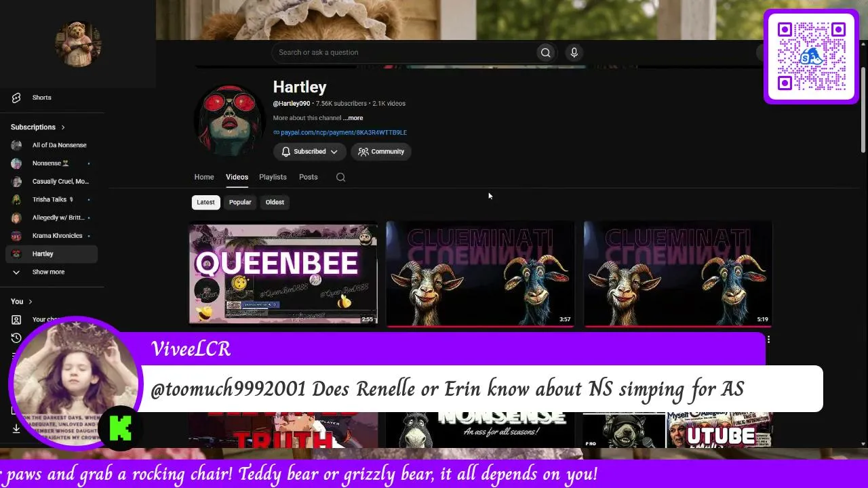Click the Hartley avatar in the sidebar
The height and width of the screenshot is (488, 868).
click(16, 254)
